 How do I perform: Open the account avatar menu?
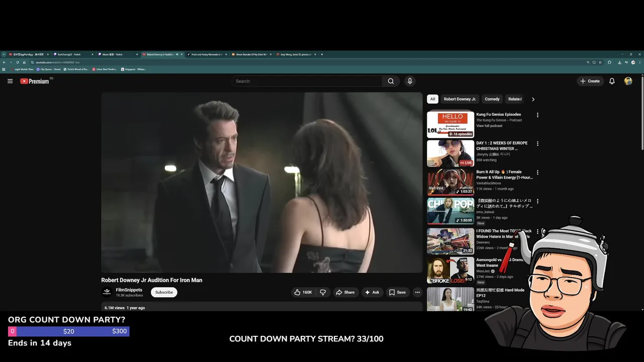point(628,81)
